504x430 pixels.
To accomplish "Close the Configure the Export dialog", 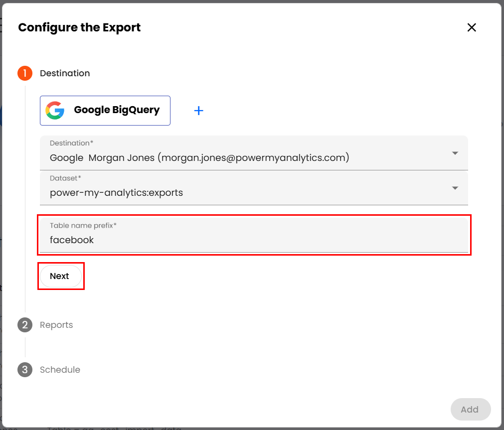I will coord(472,28).
